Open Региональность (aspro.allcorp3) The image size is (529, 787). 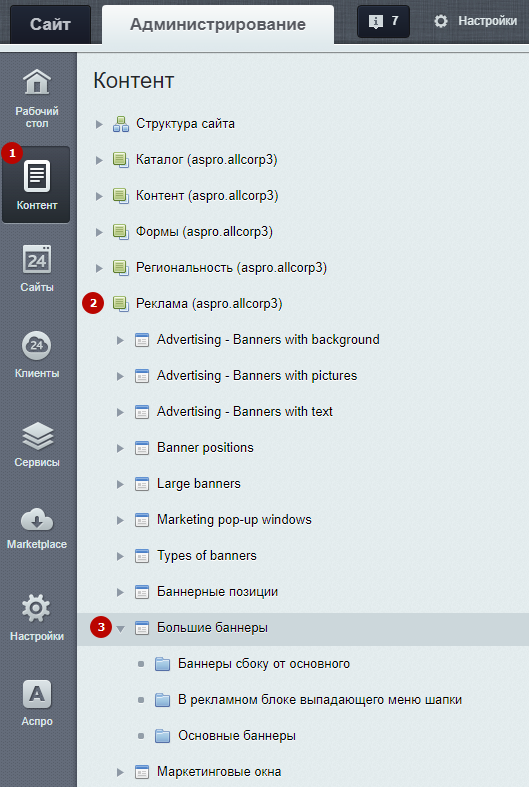231,268
